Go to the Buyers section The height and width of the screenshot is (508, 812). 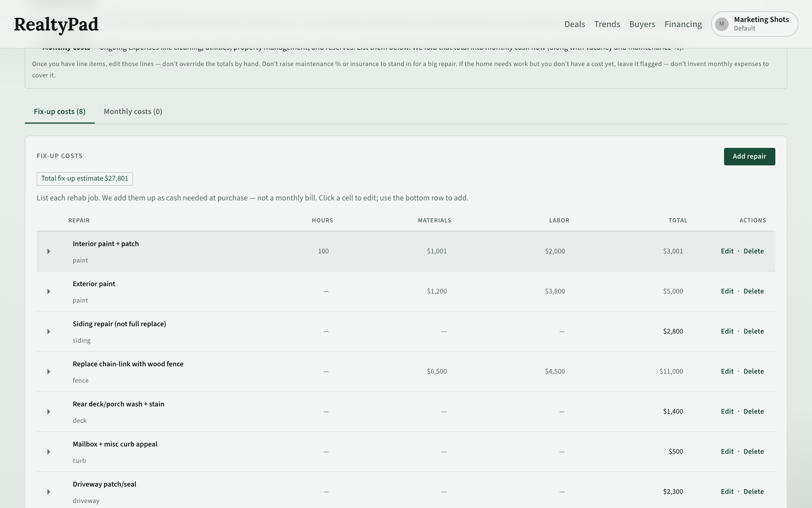click(x=642, y=24)
